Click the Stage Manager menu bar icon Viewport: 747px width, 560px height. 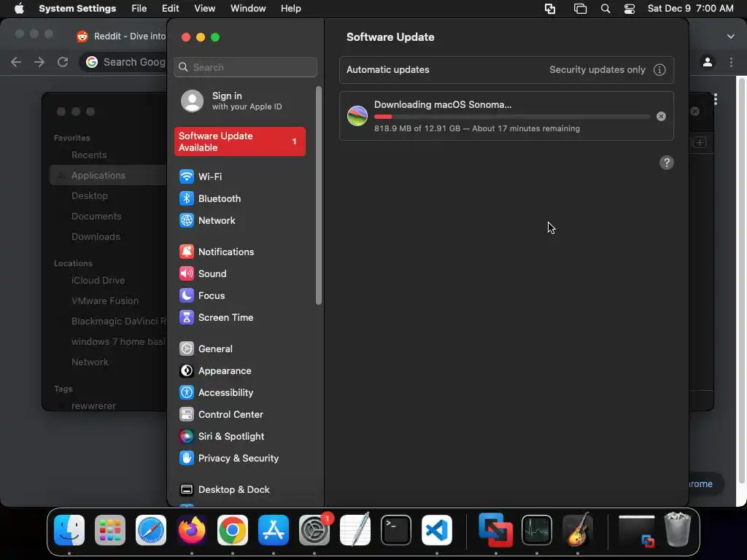point(580,9)
